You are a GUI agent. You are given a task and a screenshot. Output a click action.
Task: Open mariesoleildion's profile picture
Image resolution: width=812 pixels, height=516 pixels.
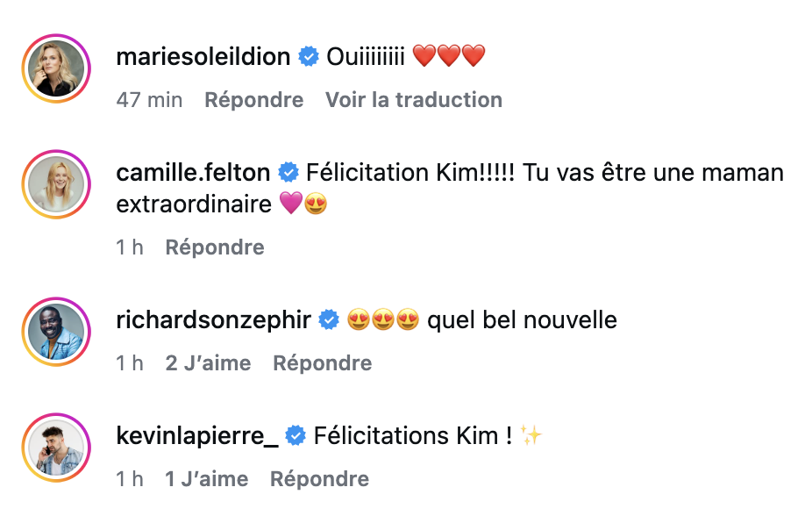(57, 68)
